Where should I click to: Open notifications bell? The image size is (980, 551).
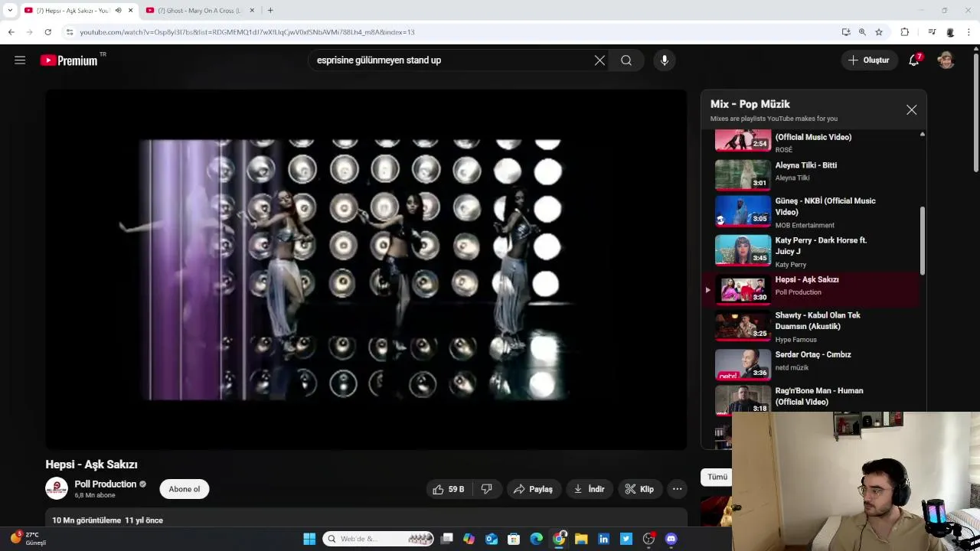[913, 60]
